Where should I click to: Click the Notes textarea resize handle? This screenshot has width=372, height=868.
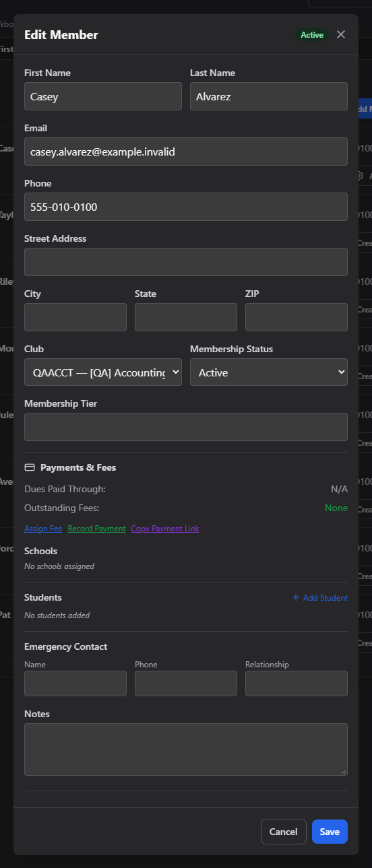344,772
